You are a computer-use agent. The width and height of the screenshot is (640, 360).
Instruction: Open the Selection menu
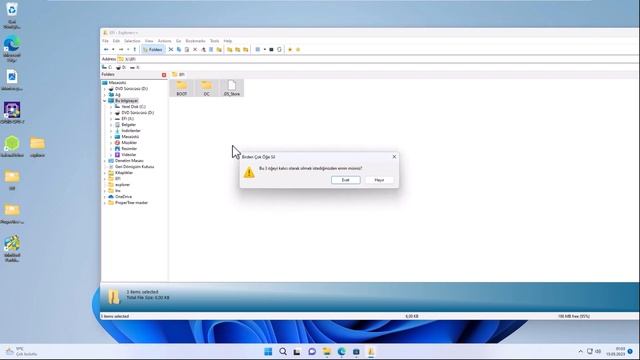pos(132,41)
